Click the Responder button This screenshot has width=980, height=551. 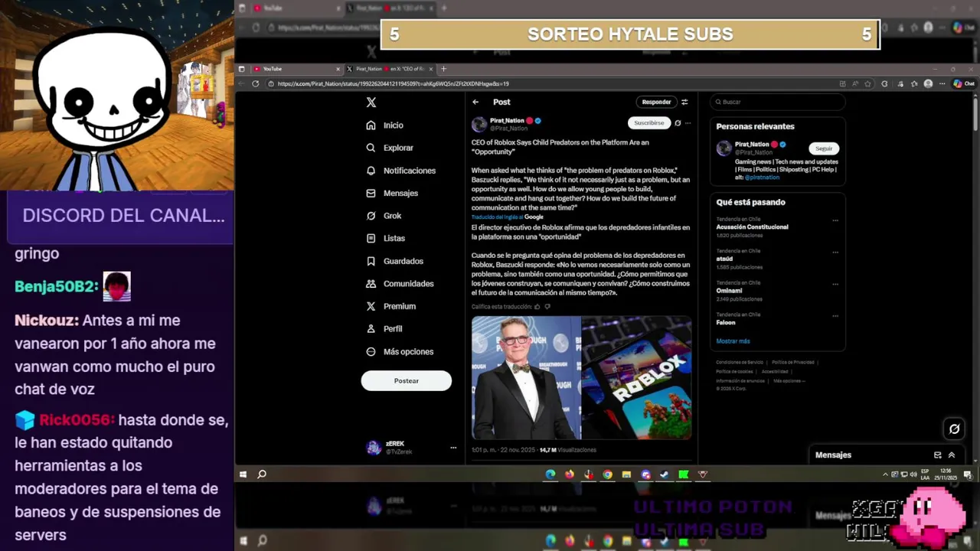656,102
